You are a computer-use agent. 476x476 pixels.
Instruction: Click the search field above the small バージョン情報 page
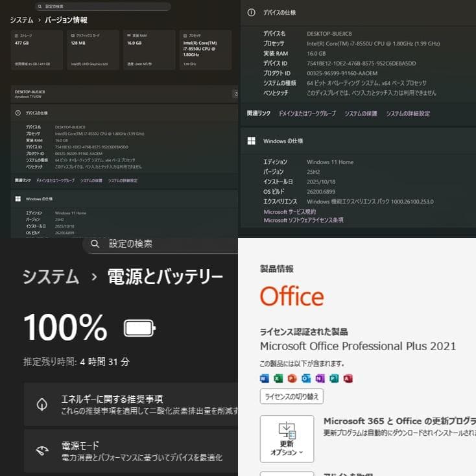pos(103,6)
